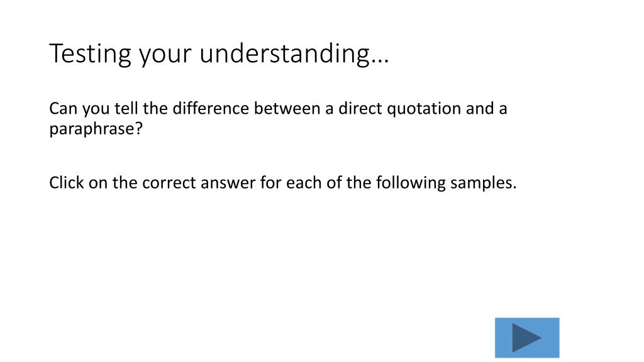Select the 'Click on the correct answer' line
Image resolution: width=644 pixels, height=362 pixels.
pos(282,183)
